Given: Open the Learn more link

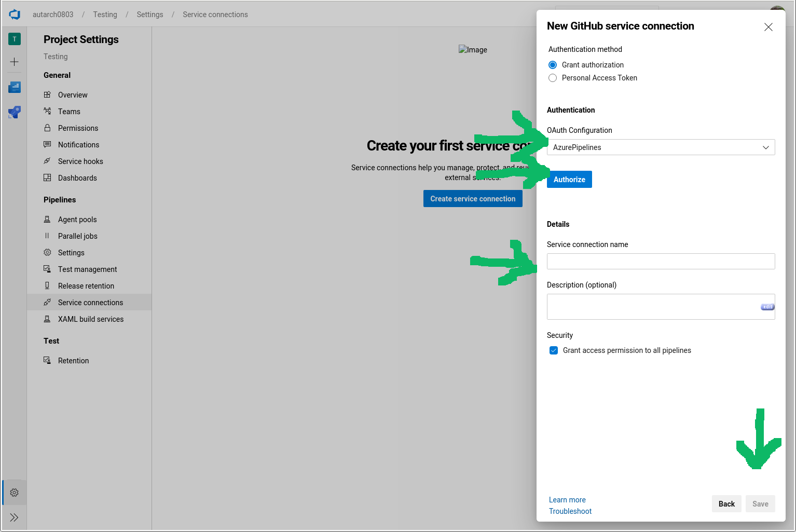Looking at the screenshot, I should pyautogui.click(x=567, y=500).
